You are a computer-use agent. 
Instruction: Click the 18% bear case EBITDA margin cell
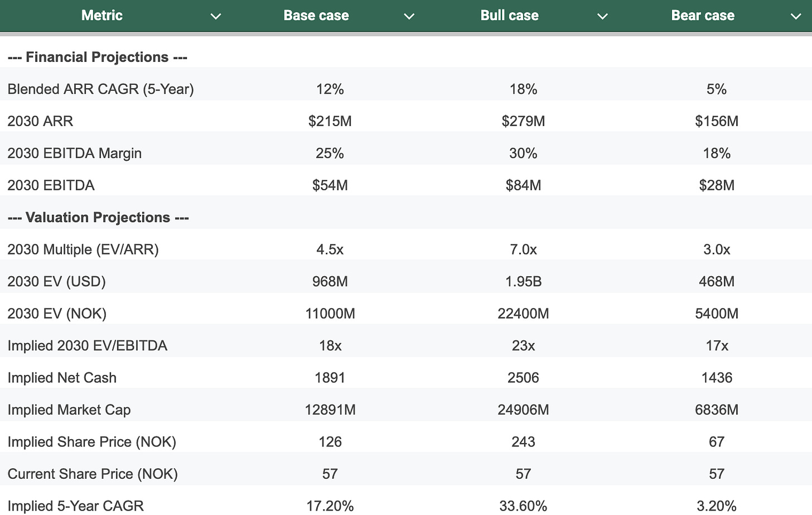click(x=717, y=153)
